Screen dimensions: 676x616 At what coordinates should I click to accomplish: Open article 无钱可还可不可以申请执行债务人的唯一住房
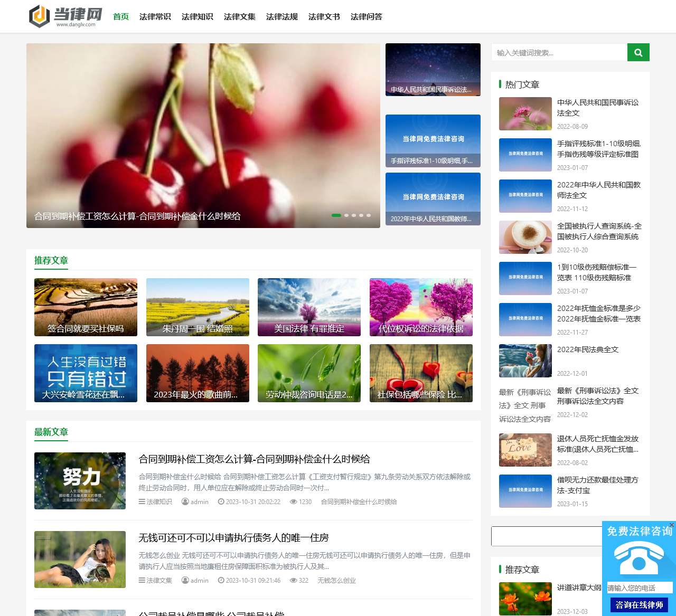pyautogui.click(x=233, y=538)
